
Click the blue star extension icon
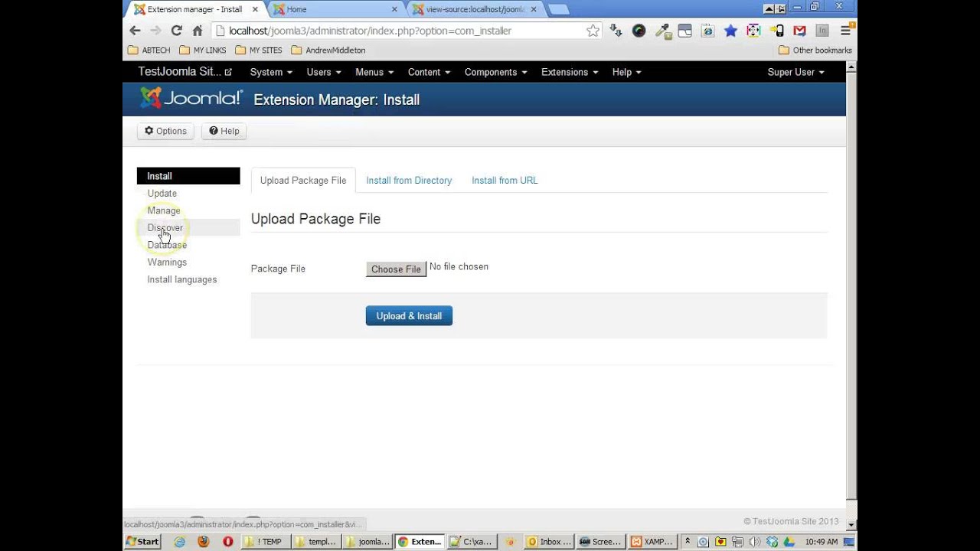pos(730,31)
